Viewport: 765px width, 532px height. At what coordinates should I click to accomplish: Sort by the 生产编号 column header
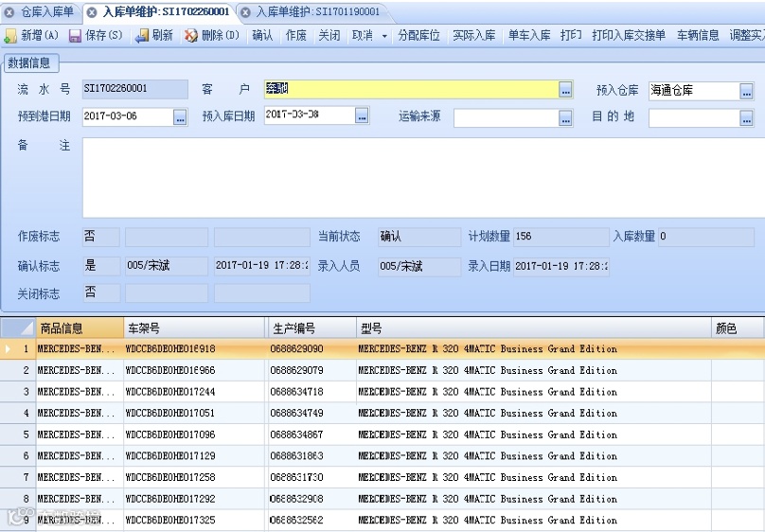[312, 328]
